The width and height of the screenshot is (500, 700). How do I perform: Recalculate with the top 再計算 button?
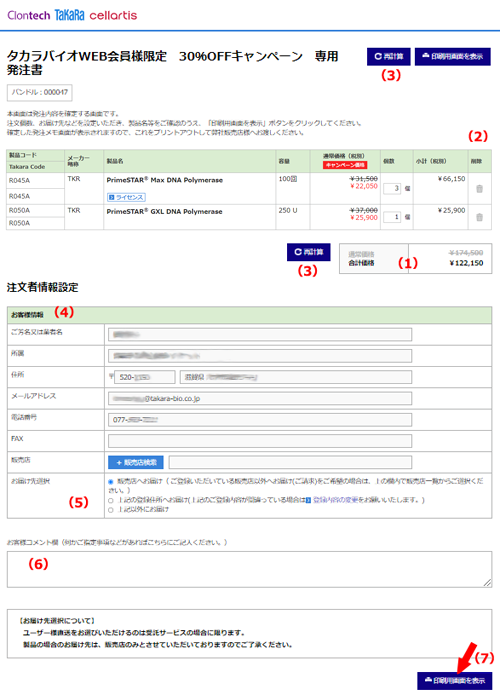pos(388,57)
